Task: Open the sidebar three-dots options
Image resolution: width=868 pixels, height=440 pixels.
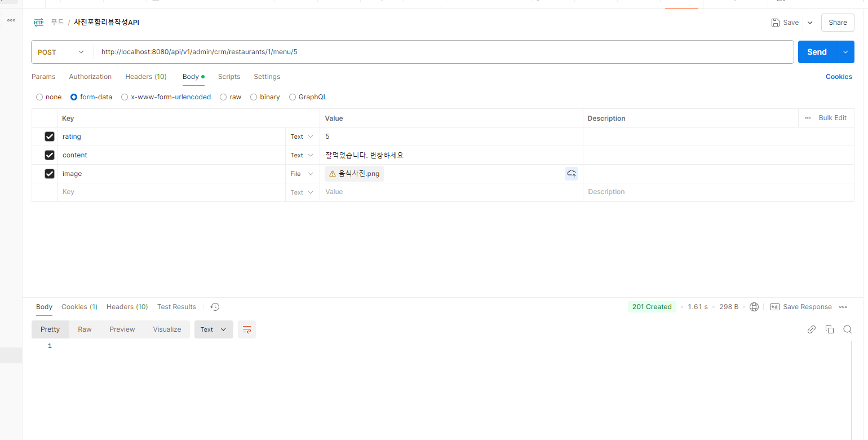Action: (x=11, y=20)
